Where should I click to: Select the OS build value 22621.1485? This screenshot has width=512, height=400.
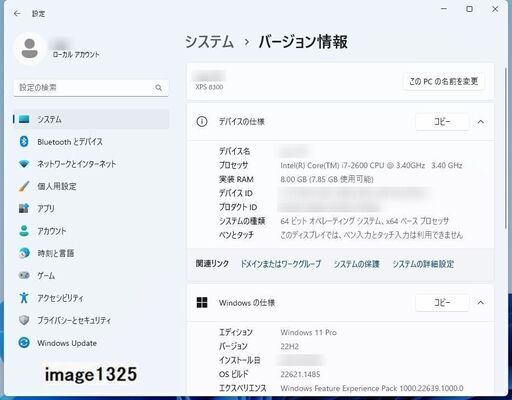300,374
